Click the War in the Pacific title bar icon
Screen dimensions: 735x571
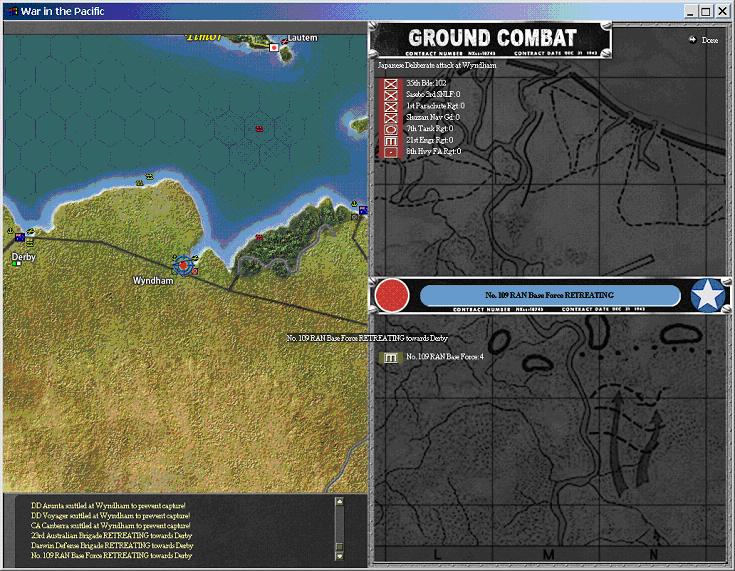coord(13,11)
